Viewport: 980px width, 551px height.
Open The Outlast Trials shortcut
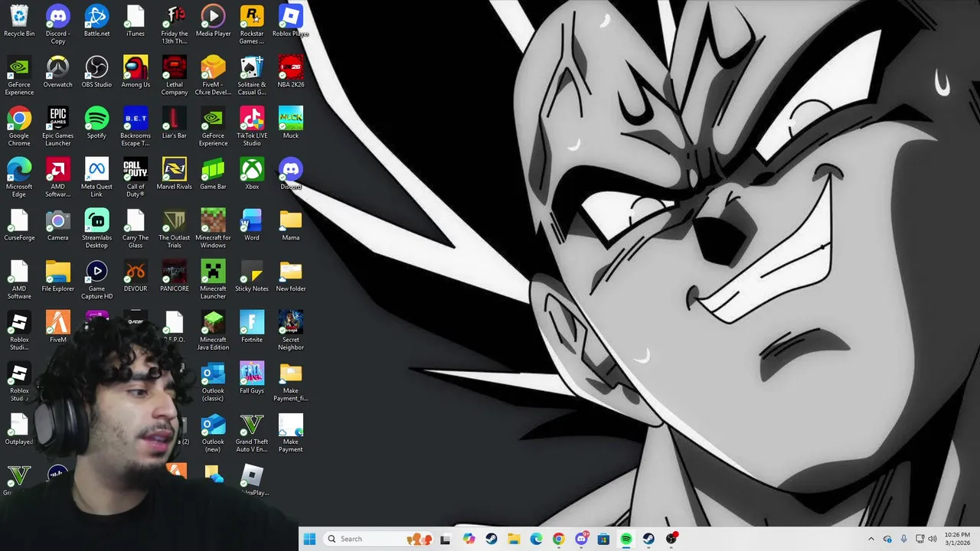click(x=175, y=230)
